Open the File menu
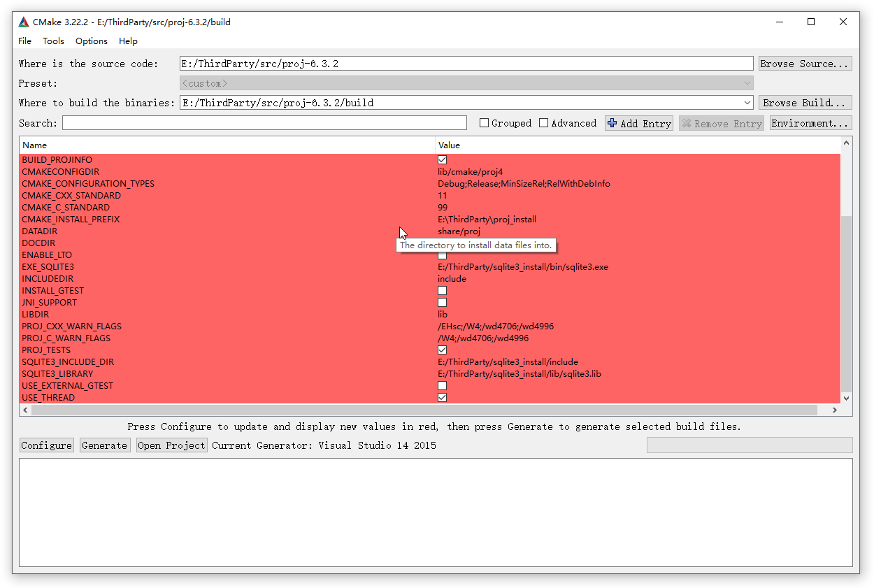This screenshot has width=874, height=588. 25,41
